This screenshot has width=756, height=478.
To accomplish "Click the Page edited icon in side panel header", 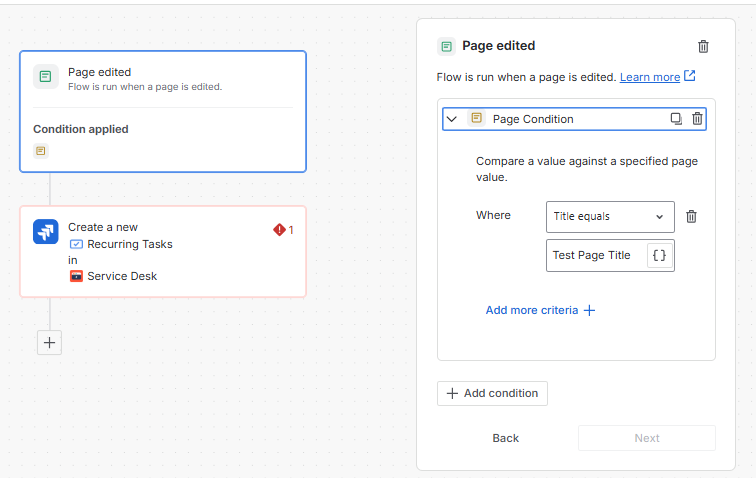I will (446, 46).
